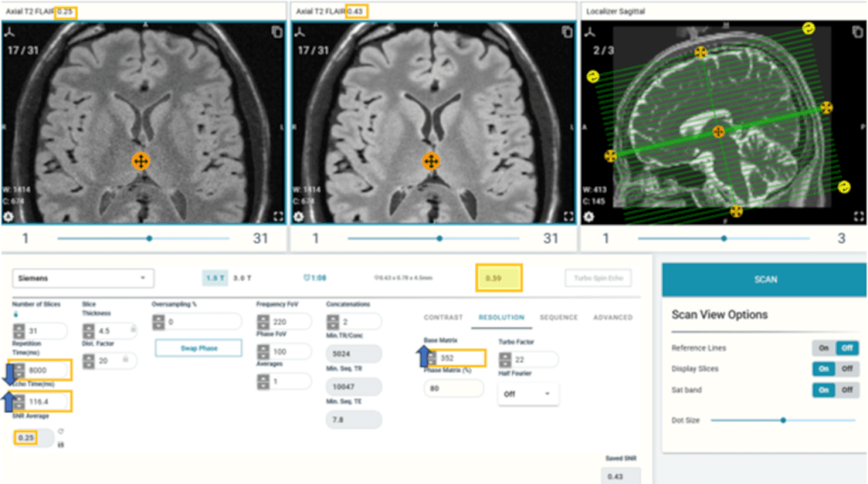Click the bottom-left circular icon in the Axial 0.25 viewport
This screenshot has height=484, width=868.
9,216
